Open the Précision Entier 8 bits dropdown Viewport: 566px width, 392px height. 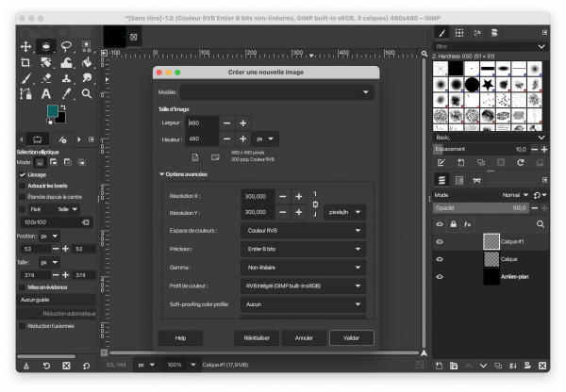click(x=303, y=249)
